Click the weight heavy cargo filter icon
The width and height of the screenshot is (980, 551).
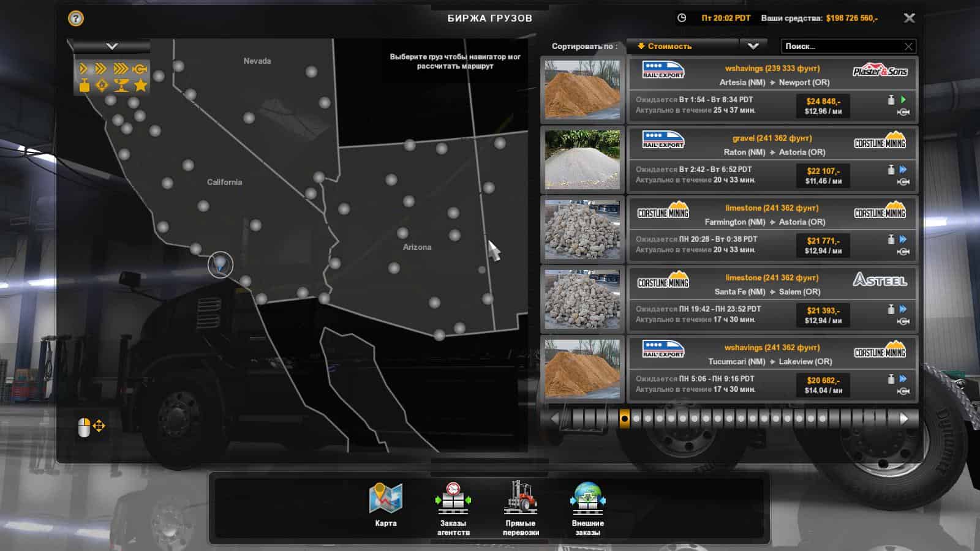point(85,85)
